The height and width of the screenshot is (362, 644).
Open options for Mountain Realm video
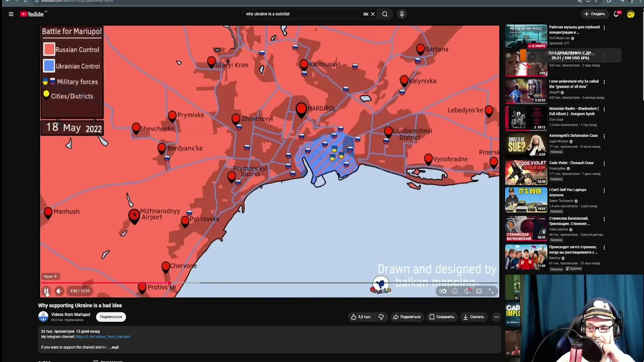click(x=604, y=109)
